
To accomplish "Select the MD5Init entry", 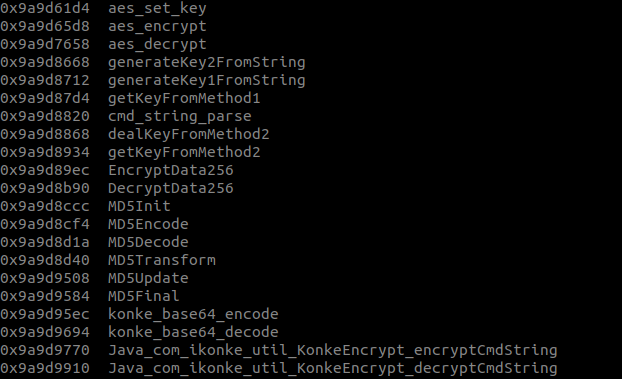I will pos(139,206).
